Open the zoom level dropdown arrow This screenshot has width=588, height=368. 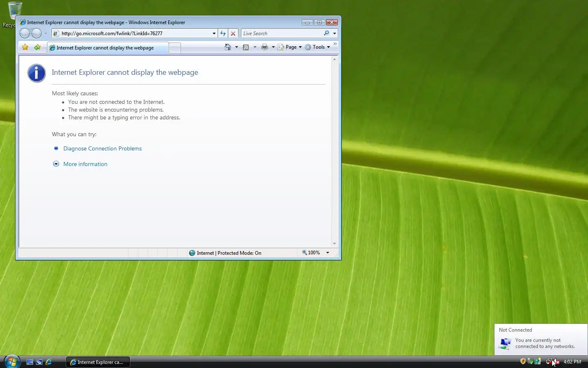point(327,253)
